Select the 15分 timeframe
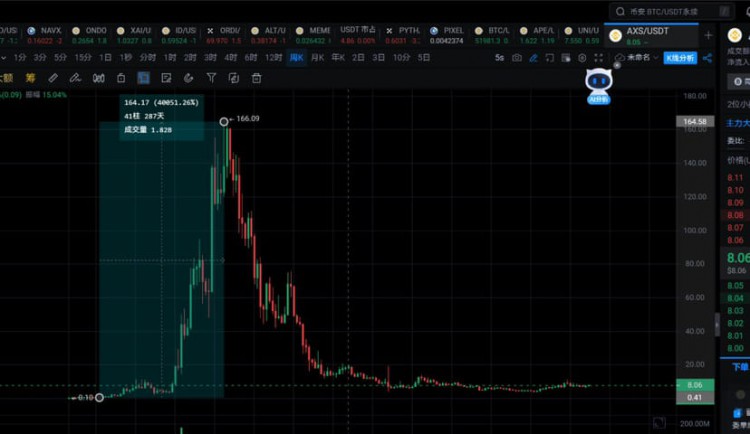750x434 pixels. pos(83,57)
